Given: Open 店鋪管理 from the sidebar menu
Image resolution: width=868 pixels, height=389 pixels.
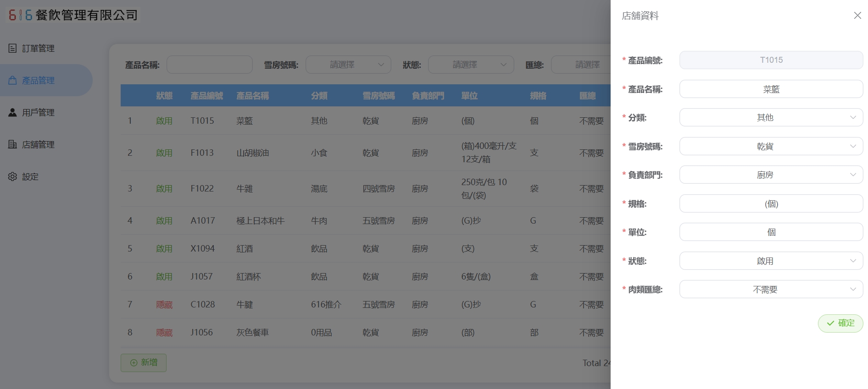Looking at the screenshot, I should pos(39,144).
